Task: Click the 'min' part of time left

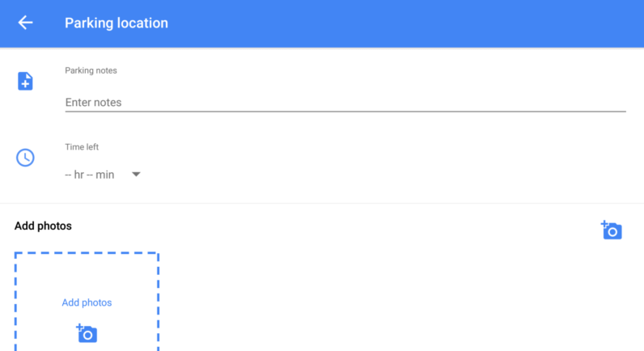Action: [x=105, y=175]
